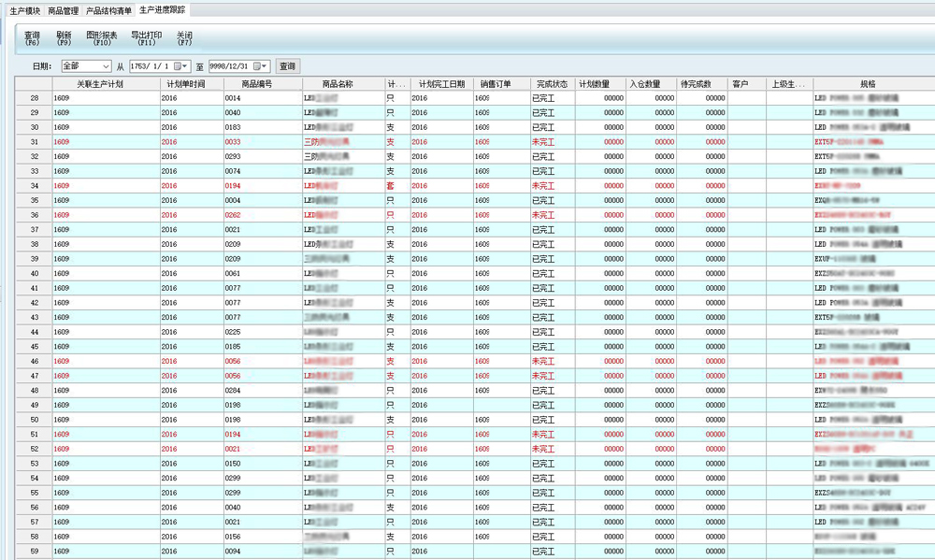Open the start date 1753/1/1 calendar picker
The height and width of the screenshot is (560, 935).
coord(180,66)
